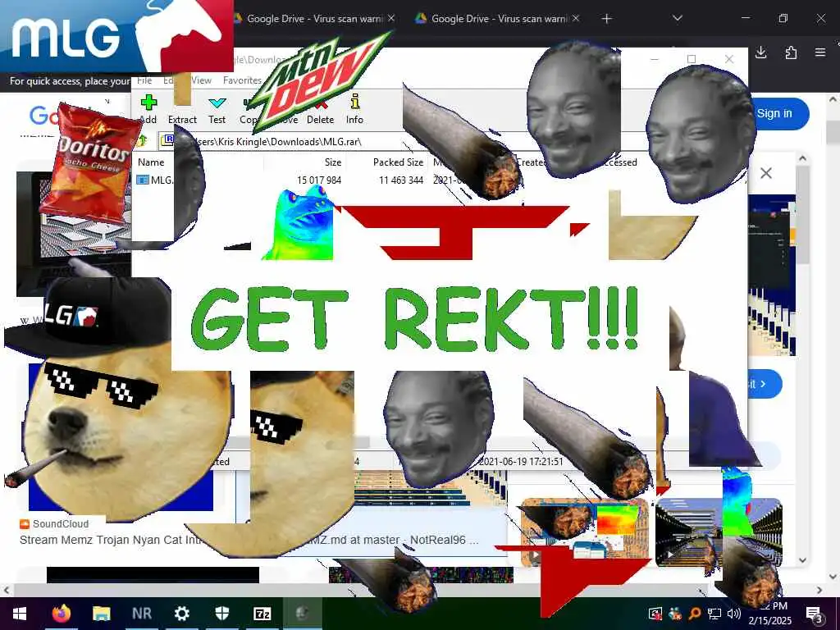
Task: Open the Favorites menu in 7-Zip
Action: (242, 80)
